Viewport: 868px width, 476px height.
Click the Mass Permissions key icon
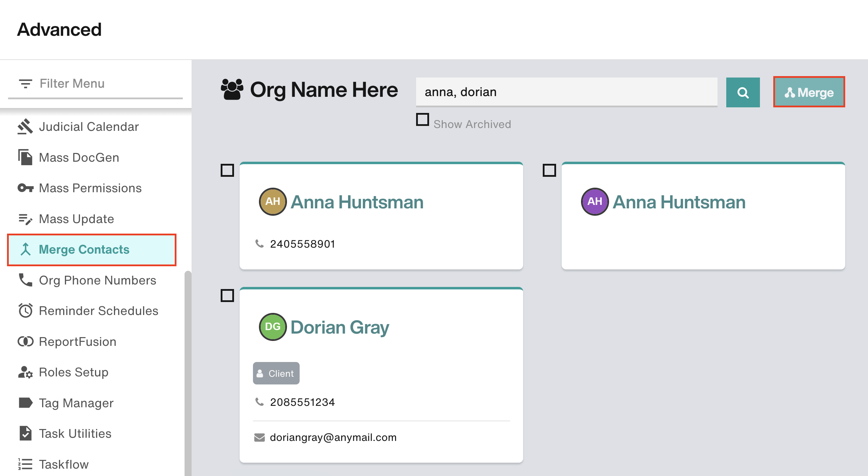[x=25, y=188]
